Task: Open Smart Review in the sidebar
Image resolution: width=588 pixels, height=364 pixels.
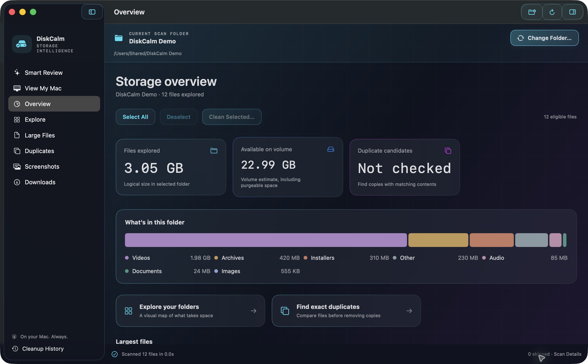Action: (x=54, y=73)
